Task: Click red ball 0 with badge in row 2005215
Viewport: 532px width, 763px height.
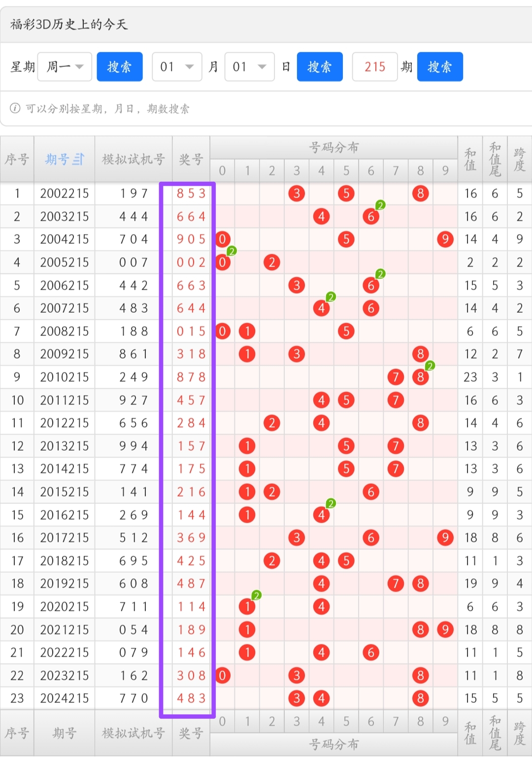Action: (223, 262)
